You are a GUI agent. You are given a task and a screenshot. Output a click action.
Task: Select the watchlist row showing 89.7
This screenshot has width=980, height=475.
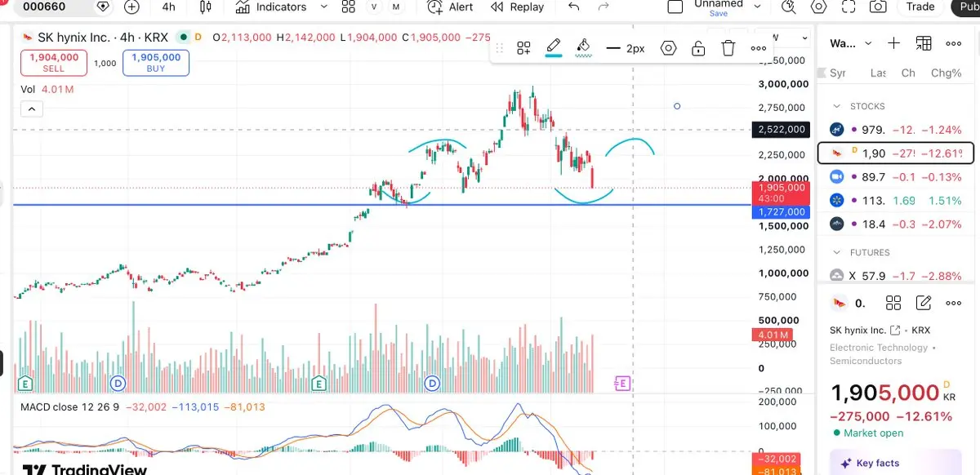click(896, 177)
